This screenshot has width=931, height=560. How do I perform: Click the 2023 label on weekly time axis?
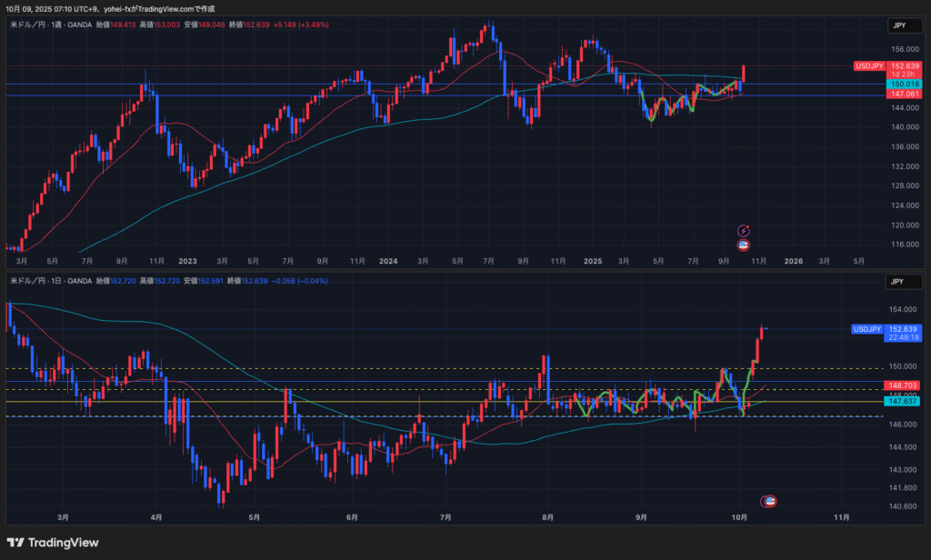[188, 260]
